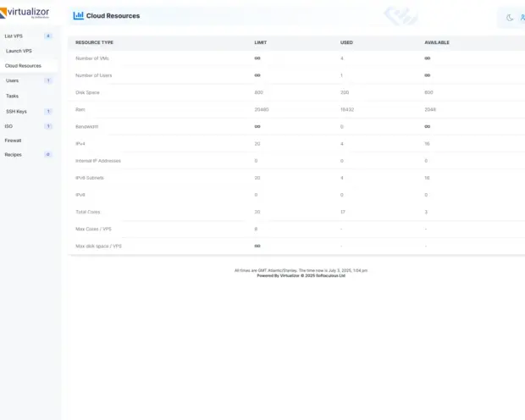
Task: Open the List VPS menu item
Action: 14,36
